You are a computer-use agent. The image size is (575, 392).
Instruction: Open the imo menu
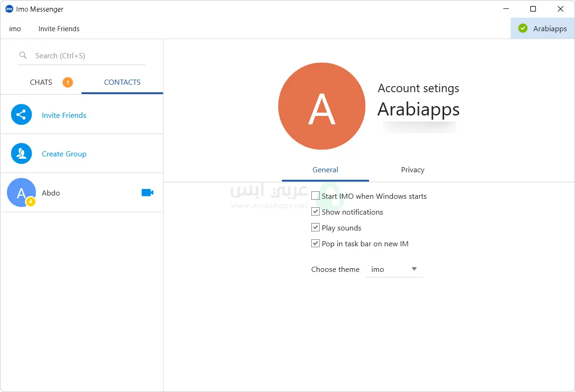coord(15,29)
